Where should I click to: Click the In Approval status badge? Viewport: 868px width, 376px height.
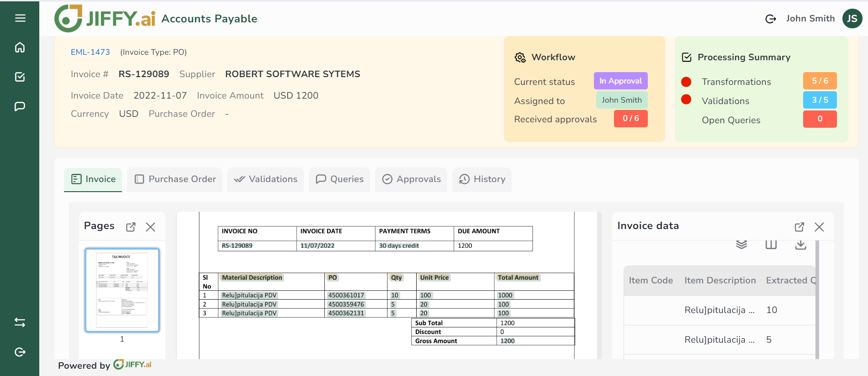tap(620, 81)
